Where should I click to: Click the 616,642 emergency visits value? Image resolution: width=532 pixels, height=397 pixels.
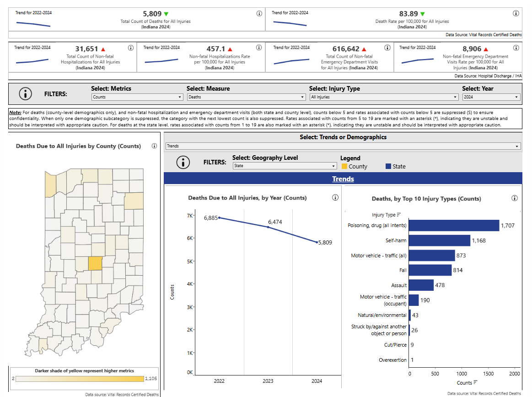pyautogui.click(x=346, y=49)
